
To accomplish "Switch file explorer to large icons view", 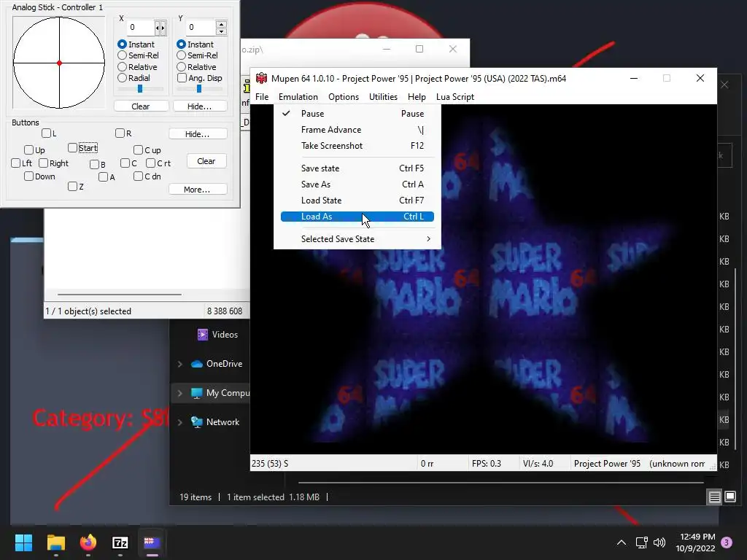I will (730, 497).
